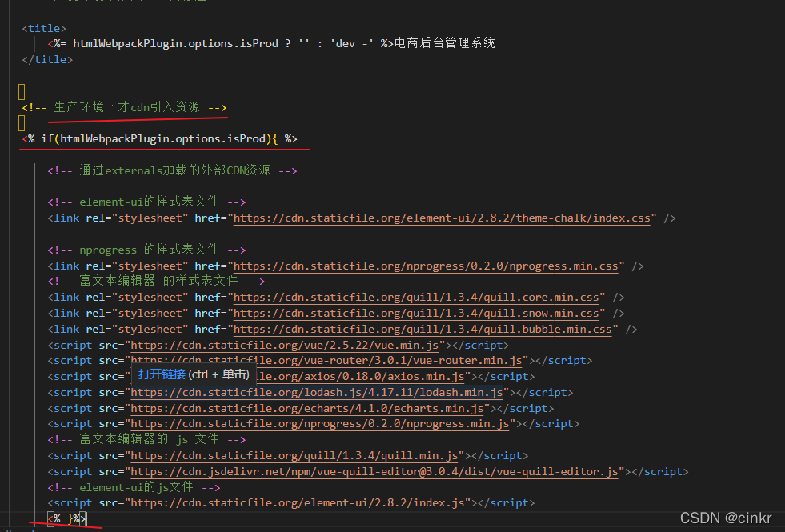The width and height of the screenshot is (785, 532).
Task: Click the comment '富文本编辑器 的样式表文件'
Action: (x=156, y=282)
